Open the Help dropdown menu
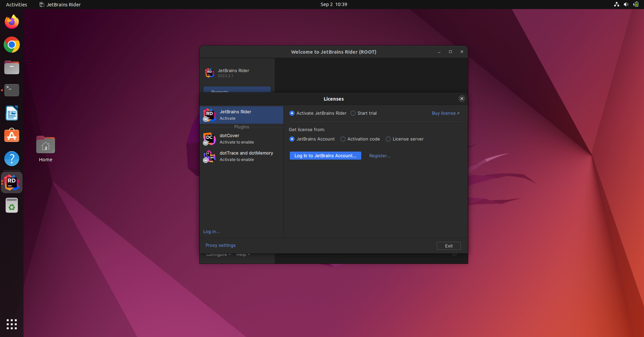 (243, 255)
